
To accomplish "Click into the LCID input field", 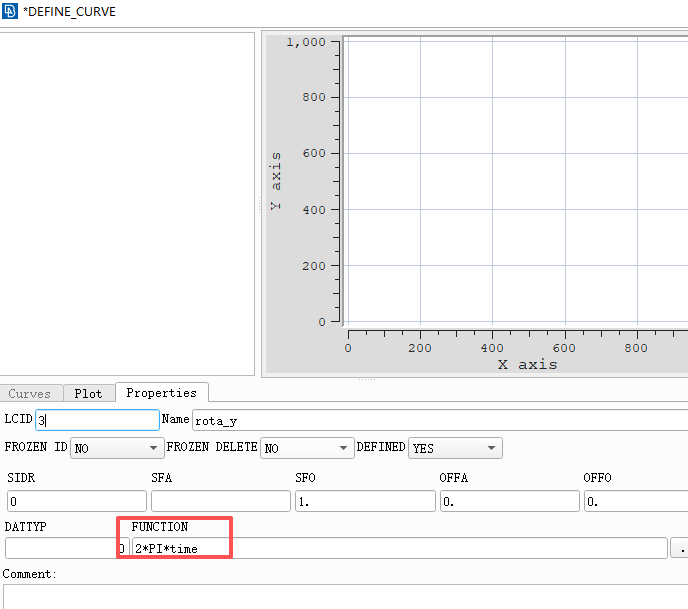I will [x=98, y=421].
